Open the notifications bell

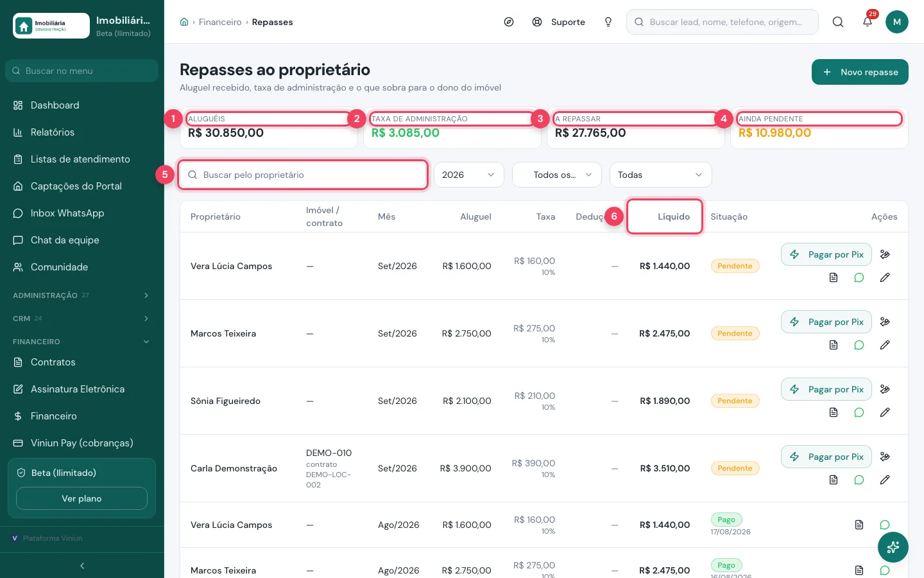click(x=868, y=22)
